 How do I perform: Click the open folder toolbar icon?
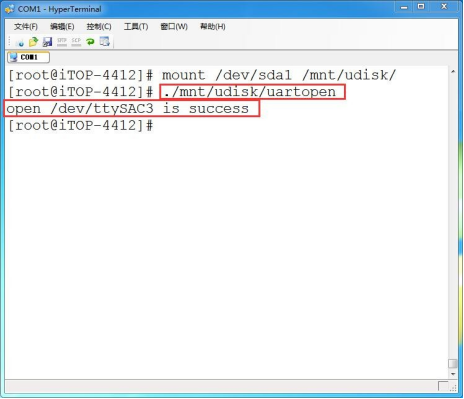pyautogui.click(x=33, y=42)
